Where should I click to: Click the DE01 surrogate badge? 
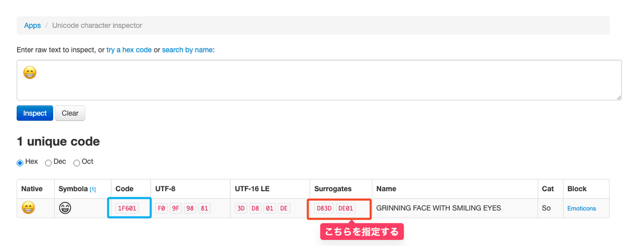[346, 208]
